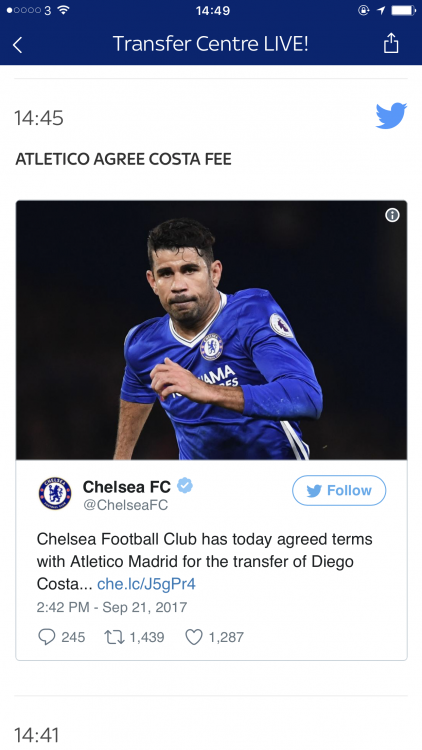
Task: Like the tweet with the heart icon
Action: [194, 637]
